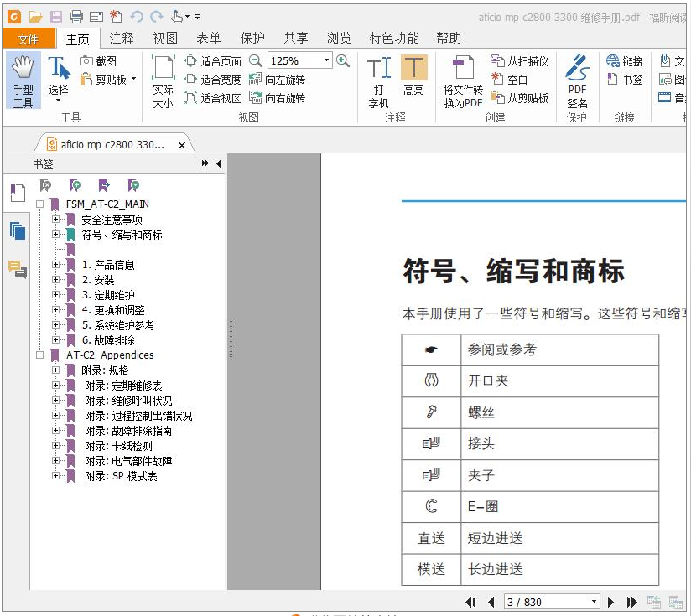
Task: Open the 帮助 ribbon tab
Action: pyautogui.click(x=448, y=39)
